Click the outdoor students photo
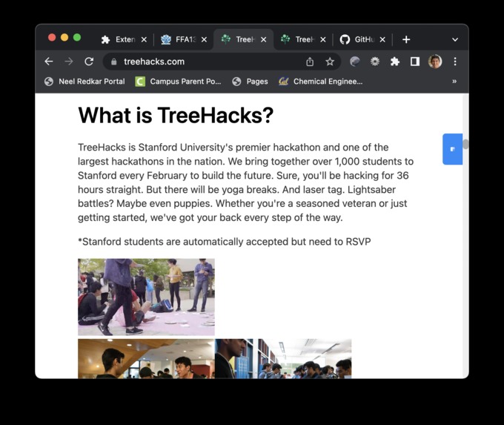Screen dimensions: 504x425 (x=146, y=297)
